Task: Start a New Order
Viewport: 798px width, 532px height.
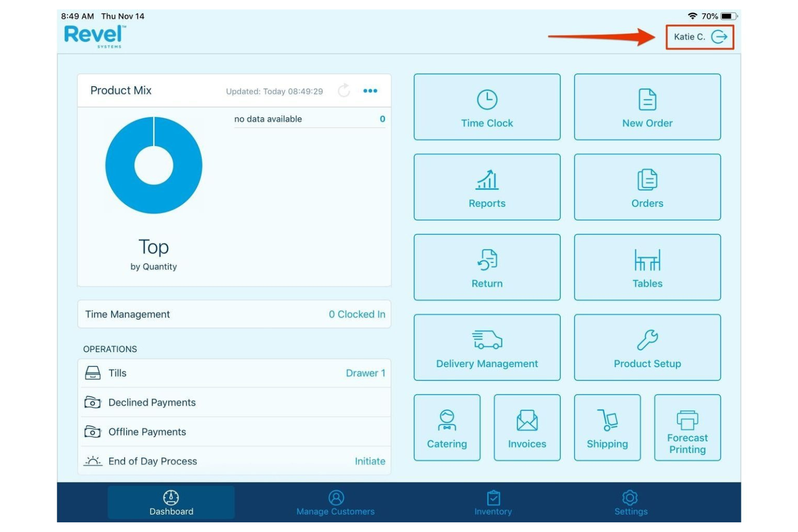Action: [x=647, y=107]
